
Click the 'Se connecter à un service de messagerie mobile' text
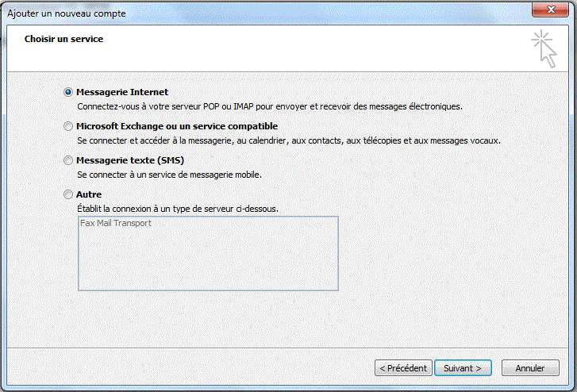tap(169, 174)
